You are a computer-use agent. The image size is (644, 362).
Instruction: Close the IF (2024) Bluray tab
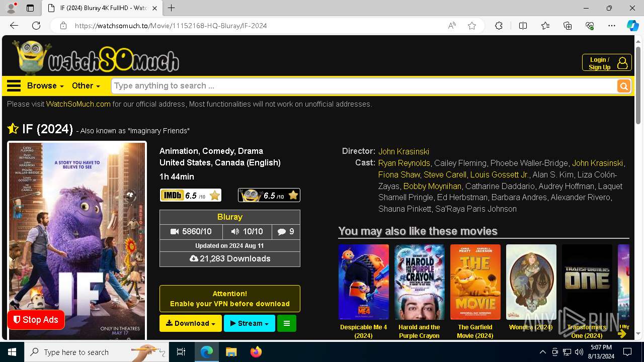pos(155,8)
